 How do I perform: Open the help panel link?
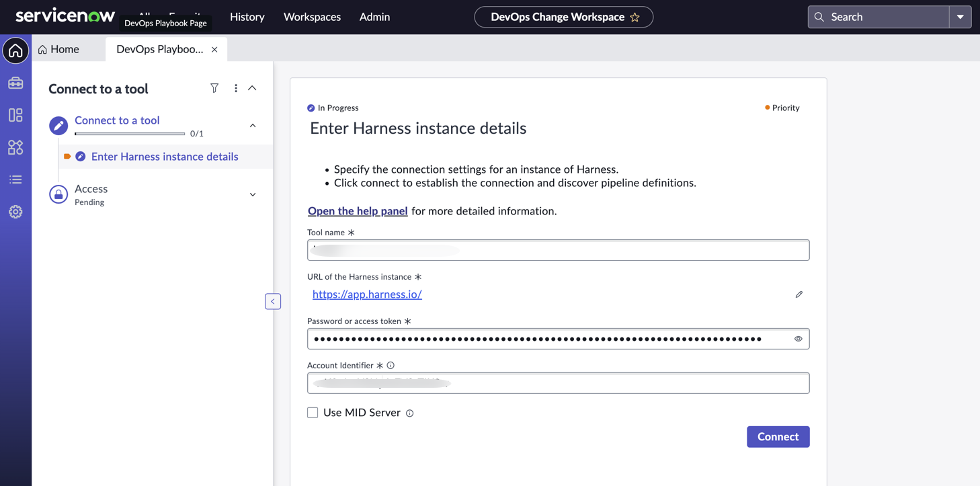point(358,211)
